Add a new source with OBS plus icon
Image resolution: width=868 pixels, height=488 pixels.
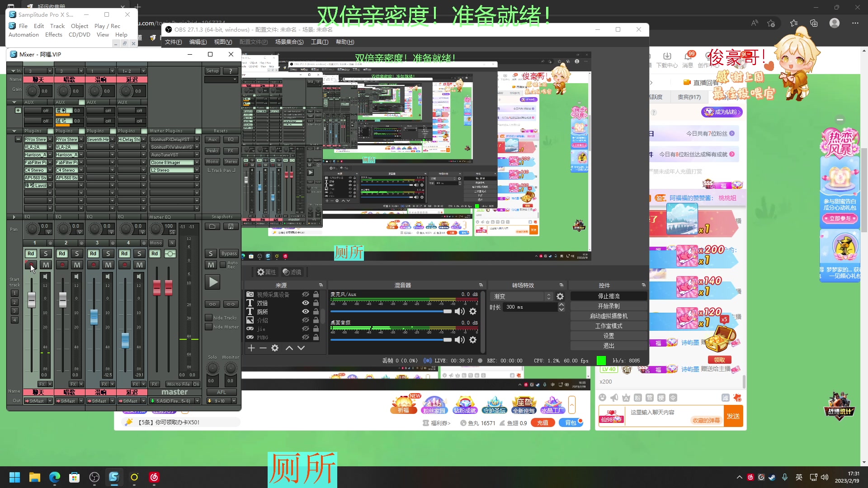(x=251, y=348)
